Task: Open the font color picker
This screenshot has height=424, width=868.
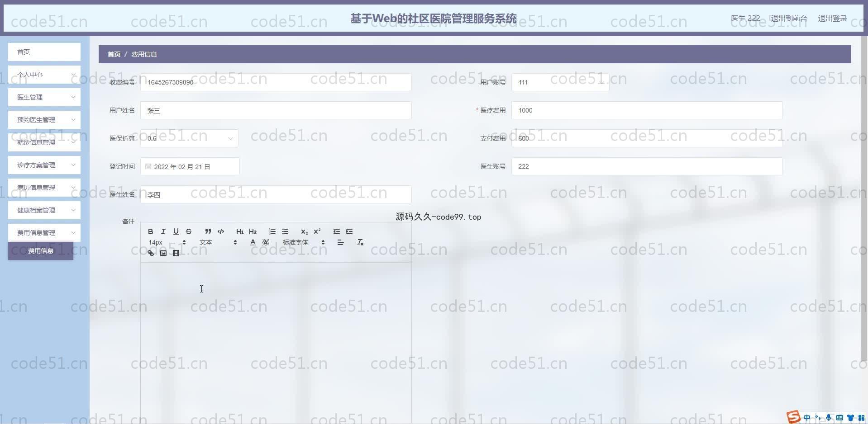Action: [x=253, y=242]
